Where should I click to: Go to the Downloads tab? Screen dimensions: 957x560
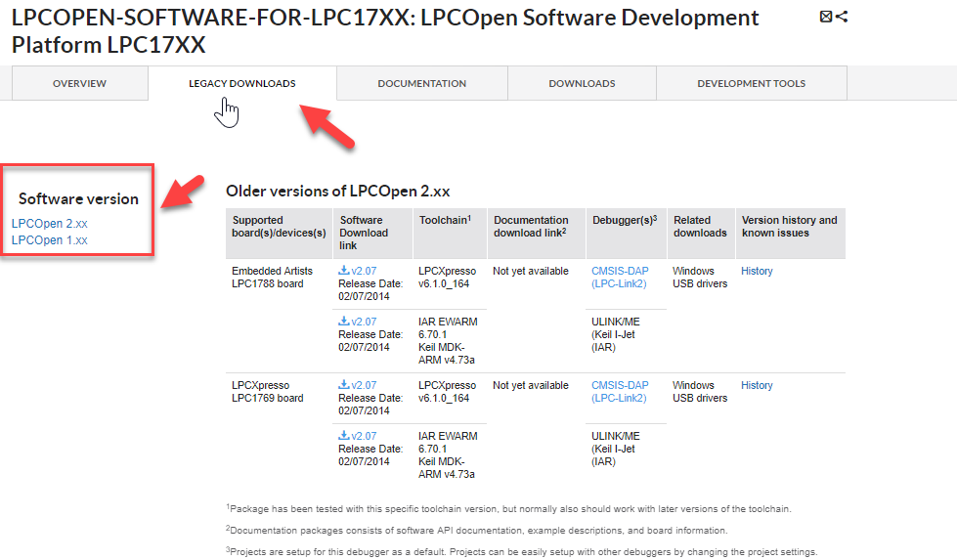click(x=582, y=83)
